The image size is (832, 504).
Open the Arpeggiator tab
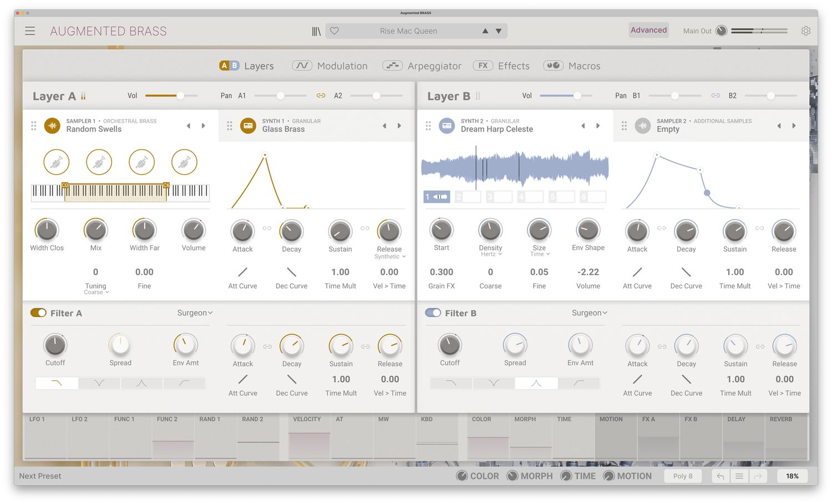pyautogui.click(x=422, y=65)
